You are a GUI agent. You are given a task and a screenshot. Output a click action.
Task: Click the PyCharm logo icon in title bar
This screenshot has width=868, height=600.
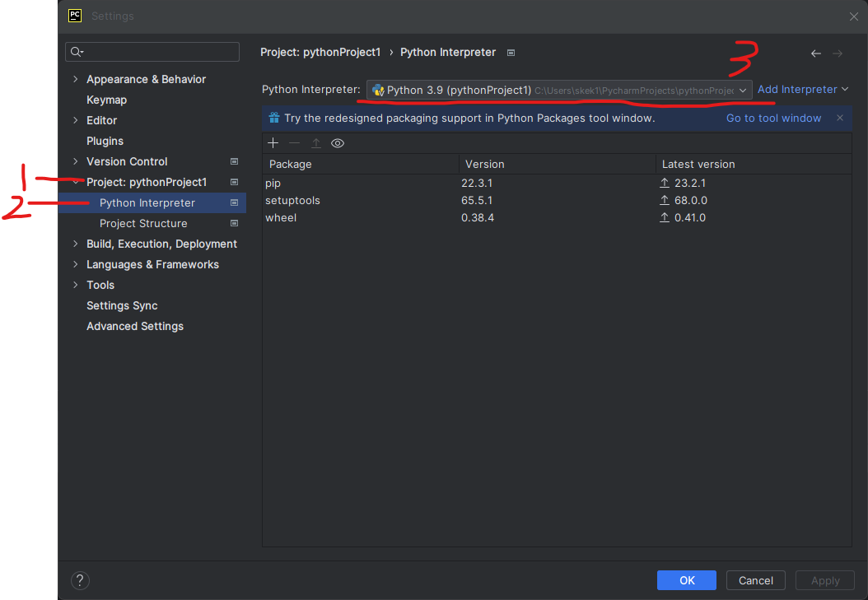point(75,16)
